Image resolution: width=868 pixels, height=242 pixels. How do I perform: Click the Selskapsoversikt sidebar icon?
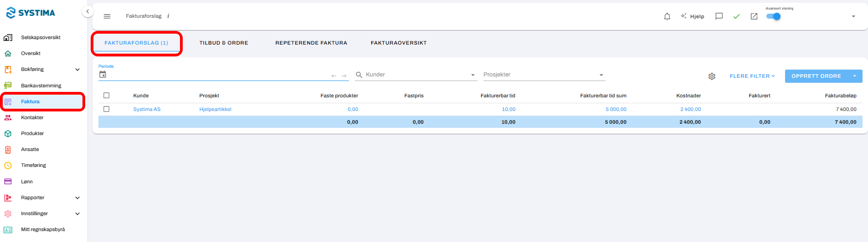click(x=8, y=37)
